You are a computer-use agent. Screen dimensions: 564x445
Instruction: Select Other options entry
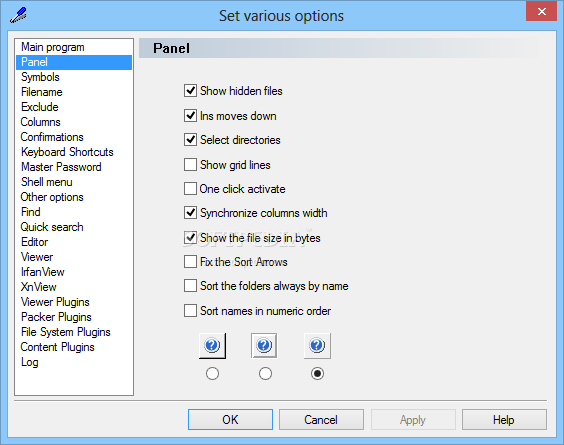pyautogui.click(x=74, y=197)
